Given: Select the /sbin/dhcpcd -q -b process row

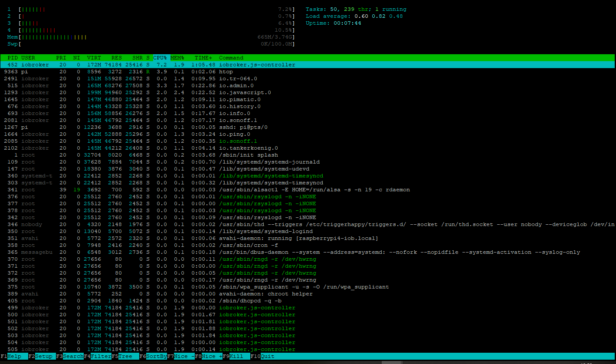Looking at the screenshot, I should pyautogui.click(x=308, y=301).
